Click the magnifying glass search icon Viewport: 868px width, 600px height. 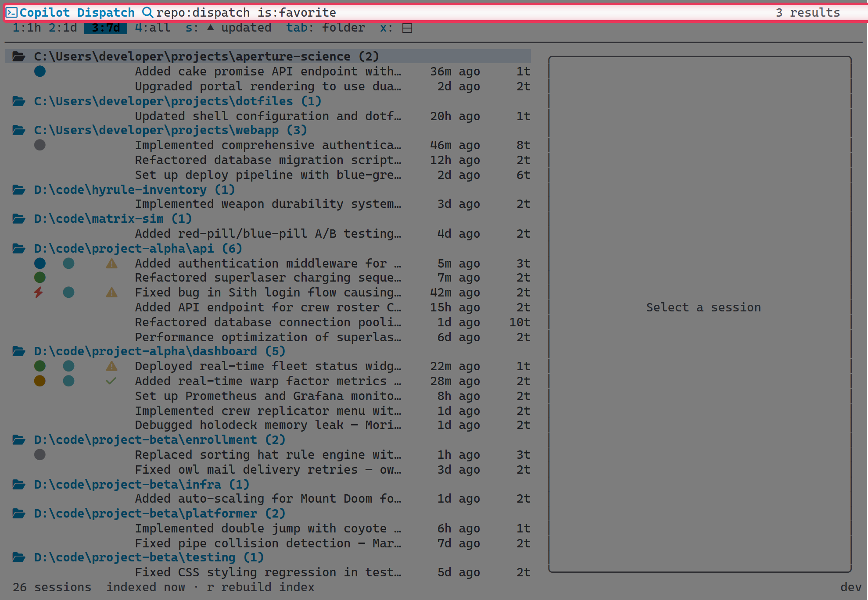(148, 12)
